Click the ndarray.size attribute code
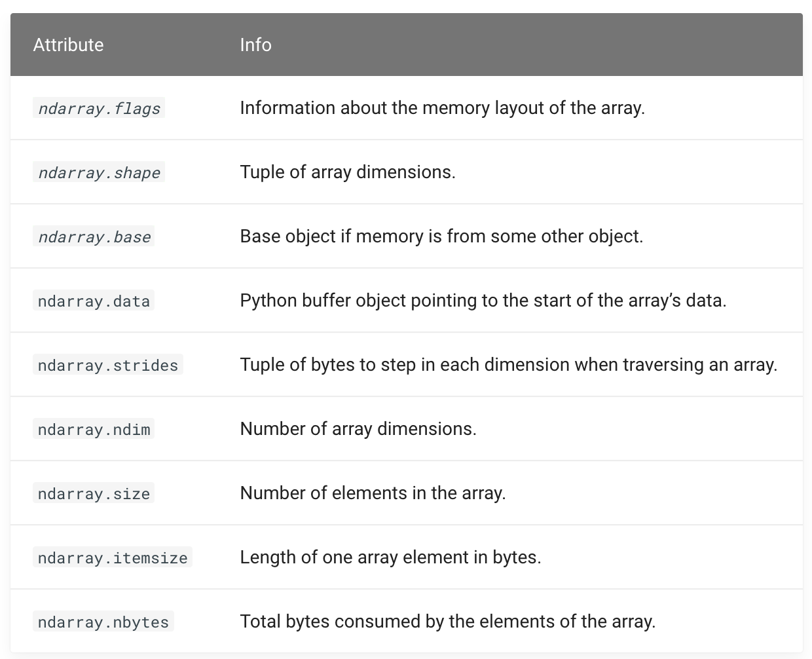Image resolution: width=812 pixels, height=659 pixels. (94, 493)
